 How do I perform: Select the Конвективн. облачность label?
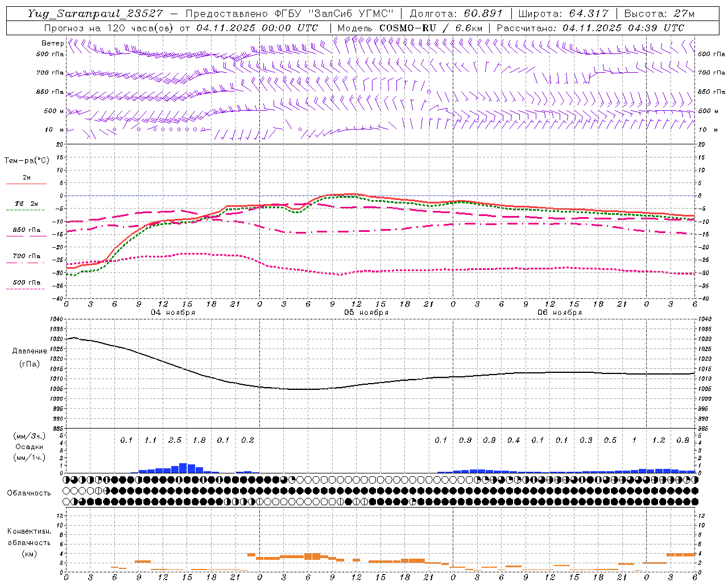[29, 537]
